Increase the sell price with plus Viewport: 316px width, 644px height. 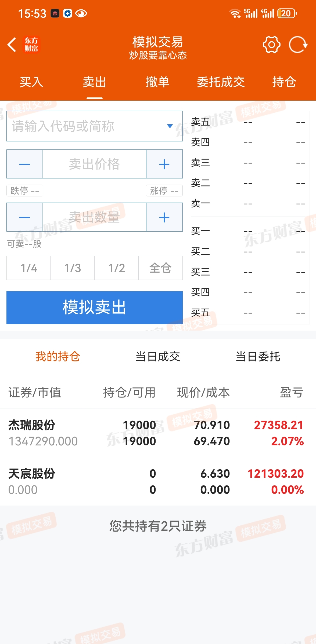[164, 164]
